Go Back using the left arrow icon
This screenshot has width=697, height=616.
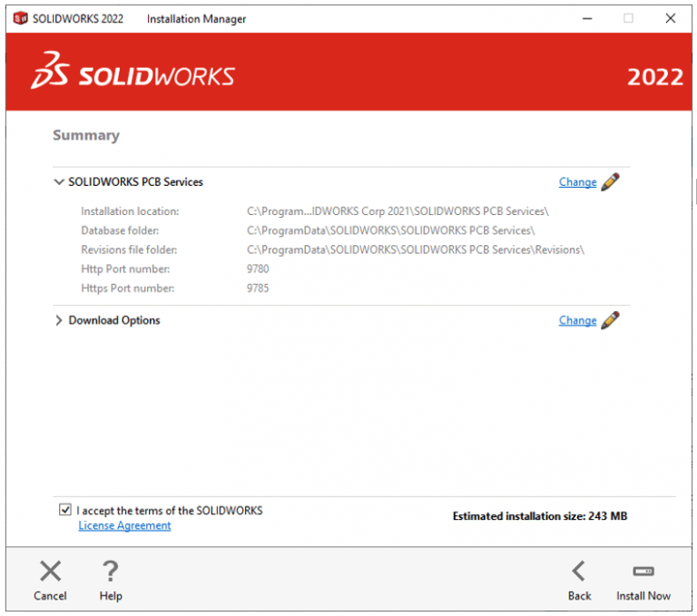coord(579,571)
